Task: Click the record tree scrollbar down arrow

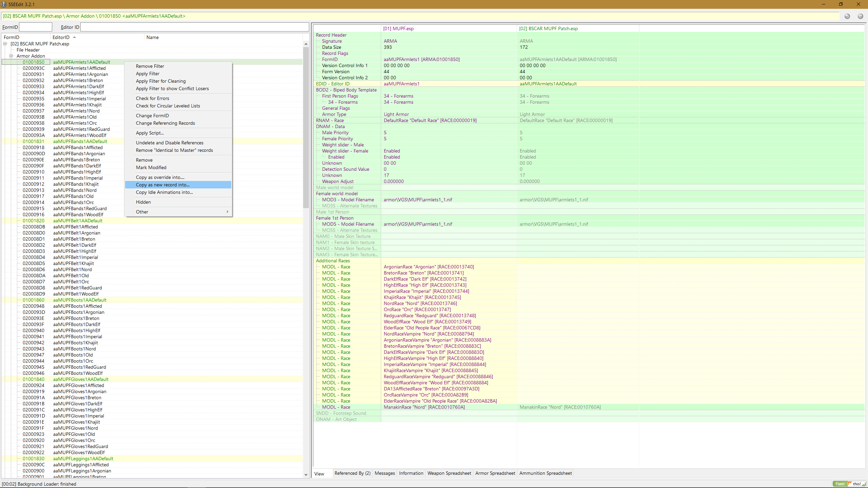Action: point(306,474)
